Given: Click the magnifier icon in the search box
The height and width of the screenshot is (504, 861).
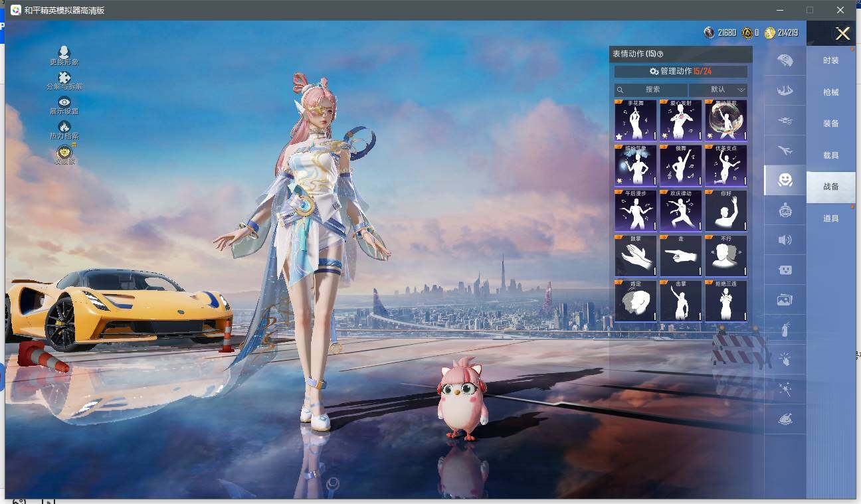Looking at the screenshot, I should pos(620,90).
